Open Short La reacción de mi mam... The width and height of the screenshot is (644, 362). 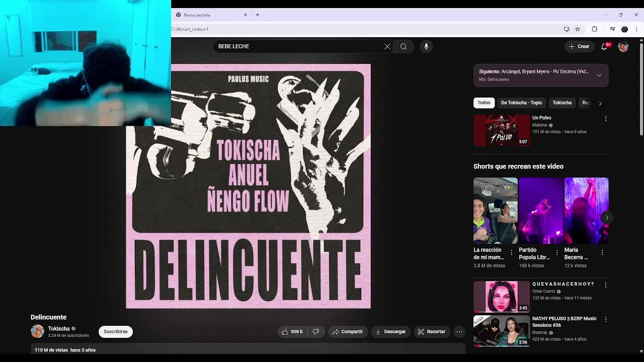pos(496,211)
